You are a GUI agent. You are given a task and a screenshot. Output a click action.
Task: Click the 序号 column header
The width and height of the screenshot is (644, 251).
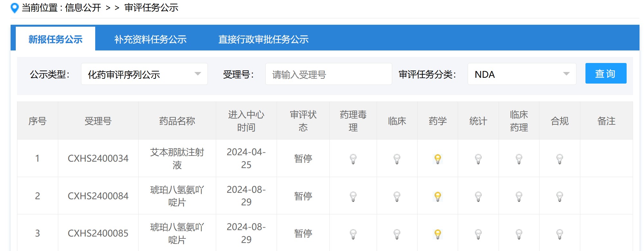pos(38,121)
